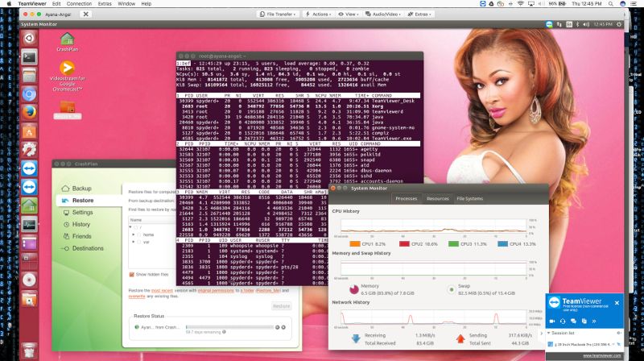Click TeamViewer panel headset audio icon

pos(563,322)
